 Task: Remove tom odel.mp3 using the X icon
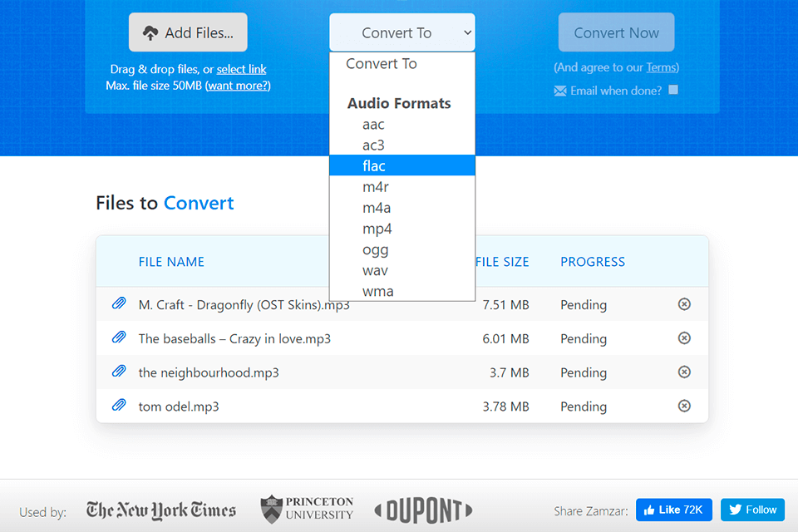click(x=684, y=406)
